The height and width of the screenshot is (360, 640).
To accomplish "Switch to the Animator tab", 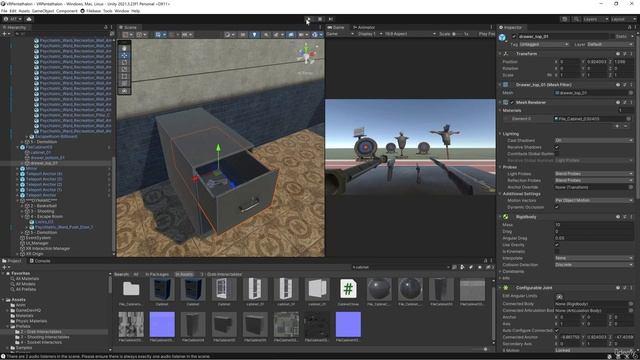I will (x=364, y=27).
